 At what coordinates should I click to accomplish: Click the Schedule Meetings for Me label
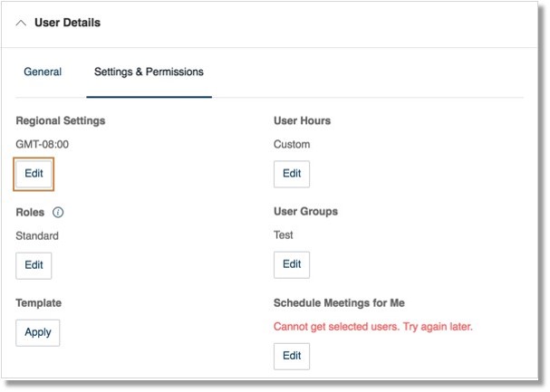[339, 303]
